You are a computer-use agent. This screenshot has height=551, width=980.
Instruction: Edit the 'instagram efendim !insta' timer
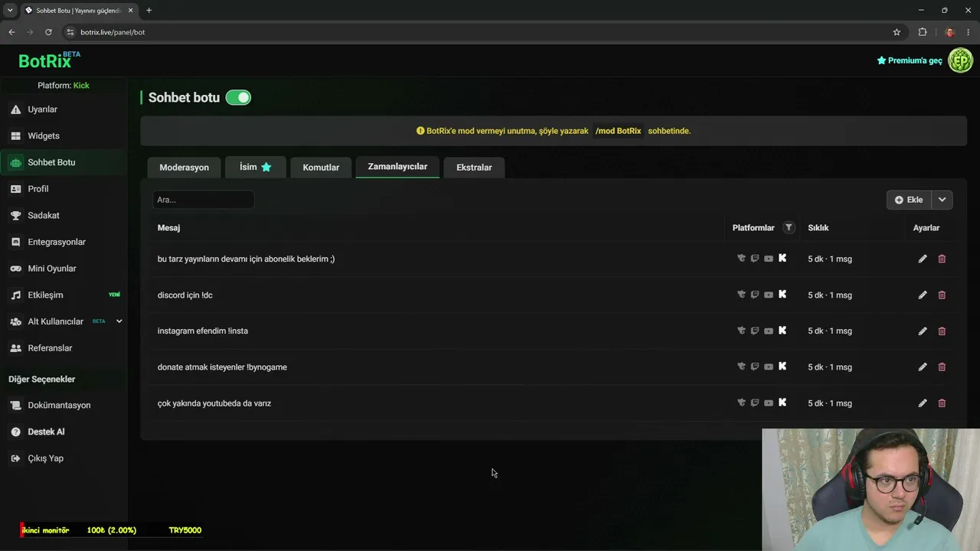pyautogui.click(x=923, y=331)
